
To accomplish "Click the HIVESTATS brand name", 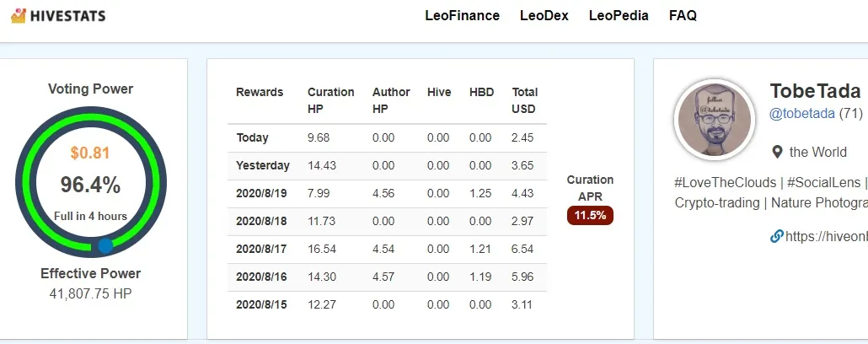I will 68,16.
